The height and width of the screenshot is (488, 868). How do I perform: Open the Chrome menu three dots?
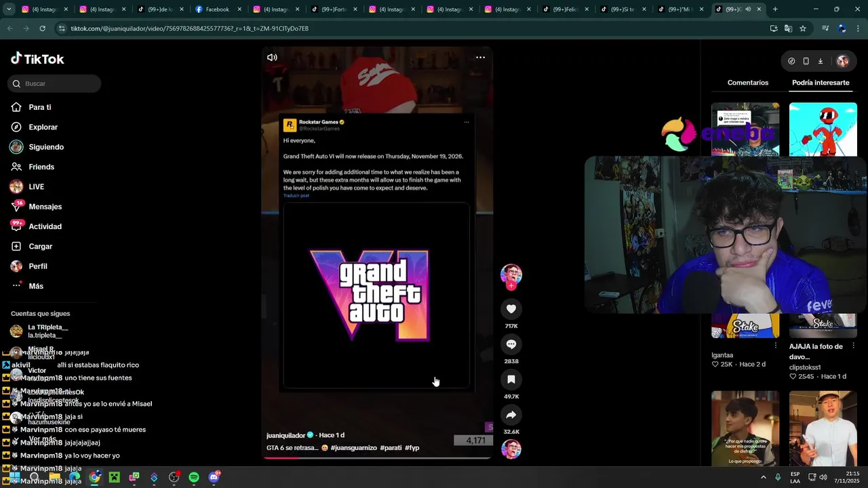pyautogui.click(x=859, y=28)
